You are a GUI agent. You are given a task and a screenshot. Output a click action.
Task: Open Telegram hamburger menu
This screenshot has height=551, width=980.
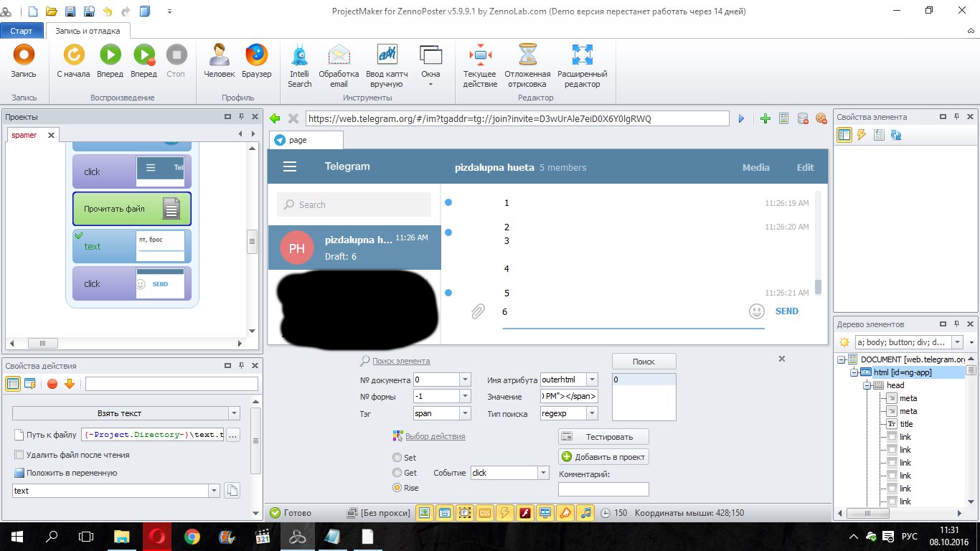tap(290, 166)
